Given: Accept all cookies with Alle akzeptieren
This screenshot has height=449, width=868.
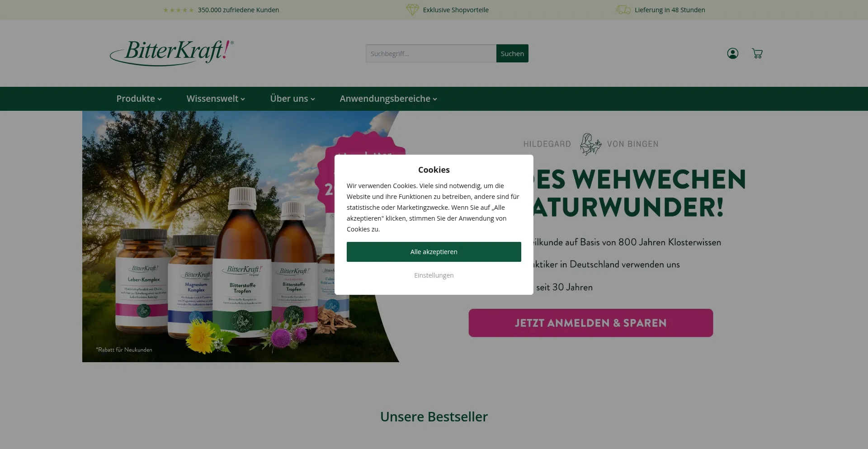Looking at the screenshot, I should (434, 252).
